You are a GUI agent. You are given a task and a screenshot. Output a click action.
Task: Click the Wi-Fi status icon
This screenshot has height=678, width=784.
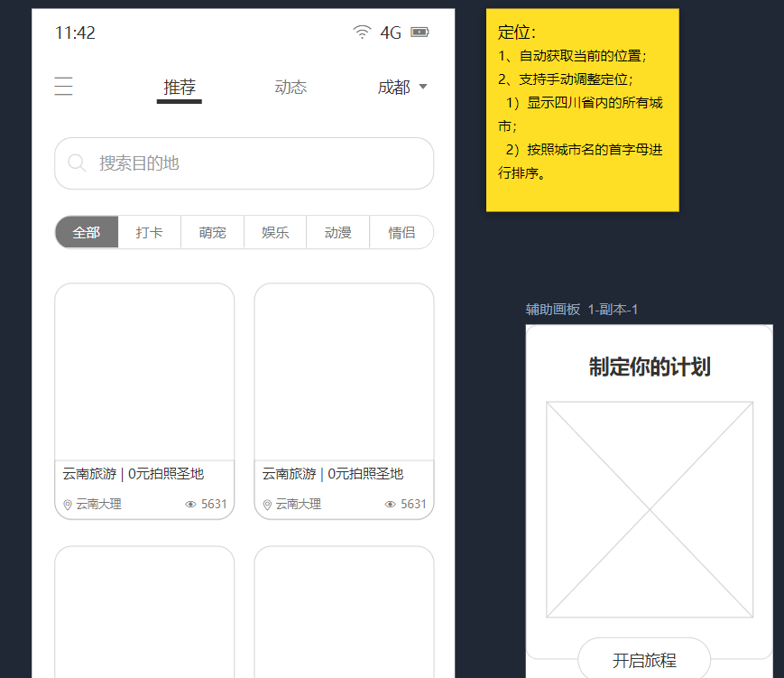[x=362, y=32]
